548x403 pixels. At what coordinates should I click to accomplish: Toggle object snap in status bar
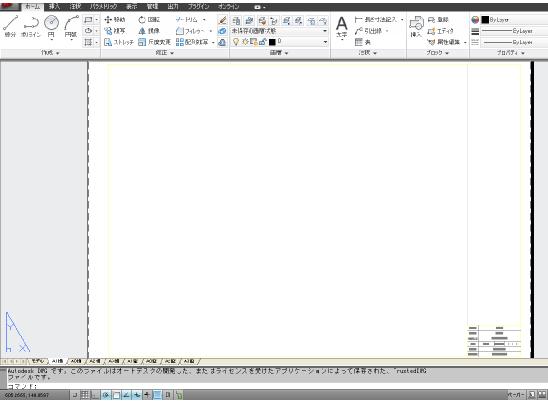[116, 395]
